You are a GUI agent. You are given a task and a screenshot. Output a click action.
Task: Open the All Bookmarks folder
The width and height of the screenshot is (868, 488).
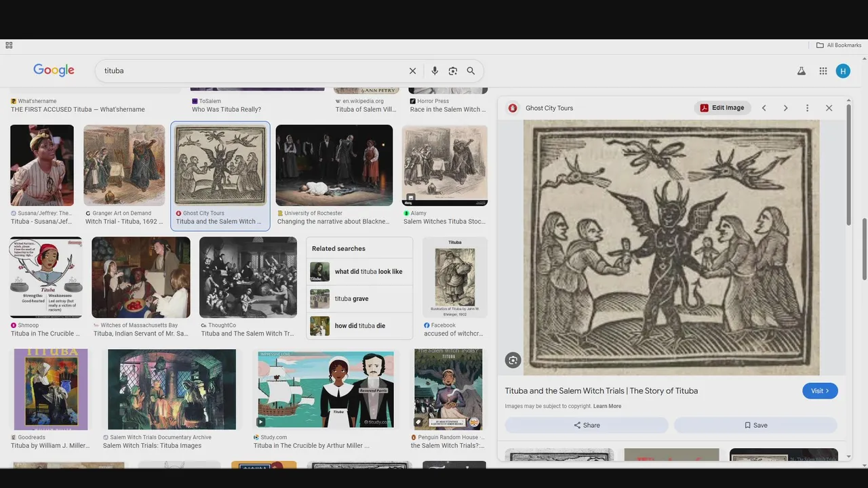tap(839, 45)
